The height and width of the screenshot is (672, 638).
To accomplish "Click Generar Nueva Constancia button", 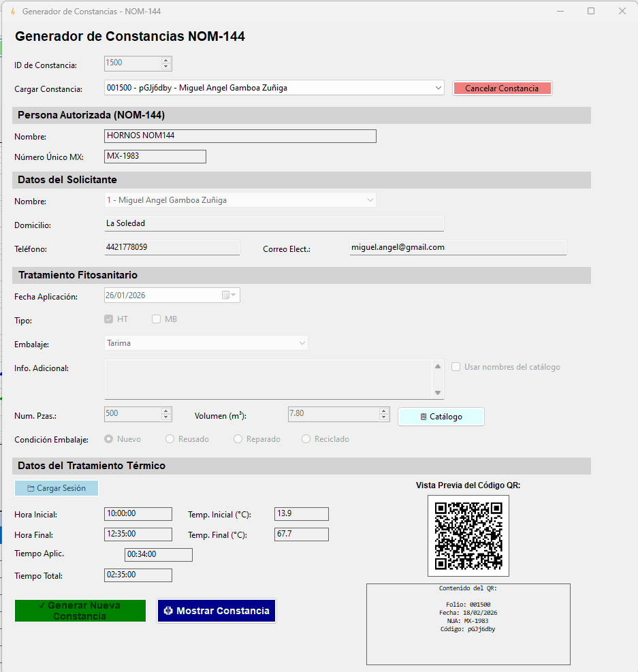I will coord(80,611).
